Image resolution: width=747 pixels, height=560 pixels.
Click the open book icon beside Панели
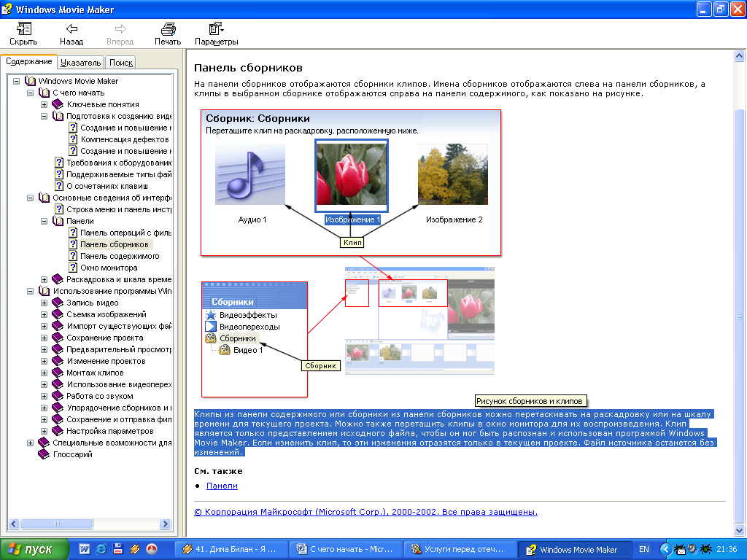[x=58, y=221]
